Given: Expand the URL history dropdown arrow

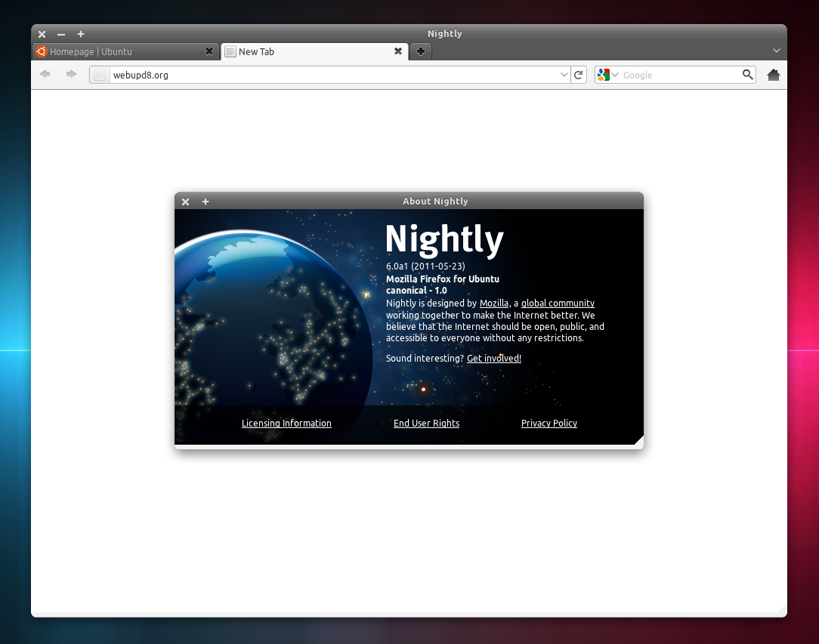Looking at the screenshot, I should 564,75.
